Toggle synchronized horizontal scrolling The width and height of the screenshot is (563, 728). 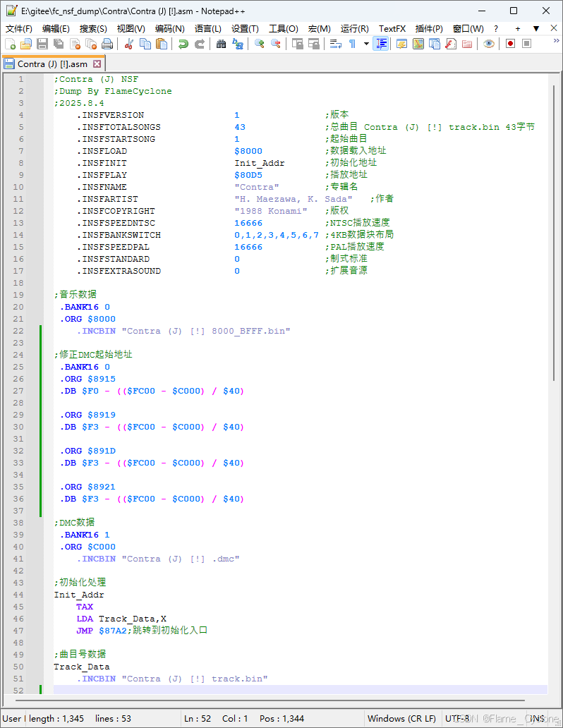click(x=314, y=44)
